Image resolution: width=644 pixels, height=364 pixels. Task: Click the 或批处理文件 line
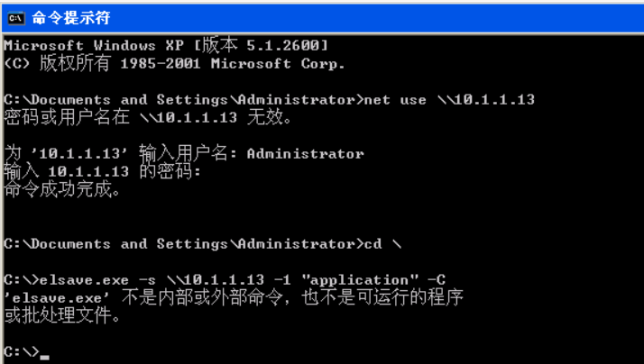click(62, 315)
